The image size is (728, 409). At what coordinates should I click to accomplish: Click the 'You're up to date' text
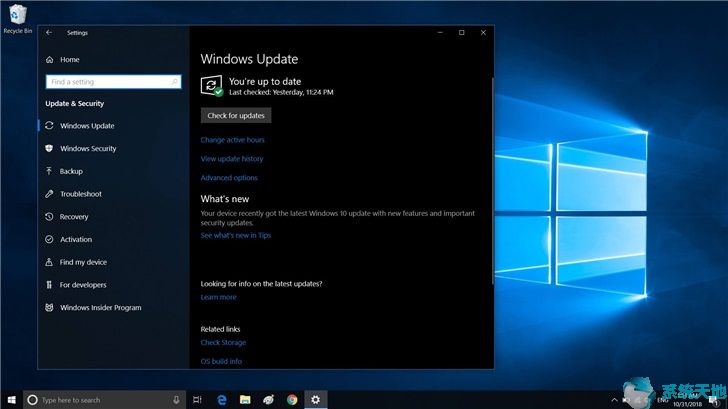[x=265, y=81]
